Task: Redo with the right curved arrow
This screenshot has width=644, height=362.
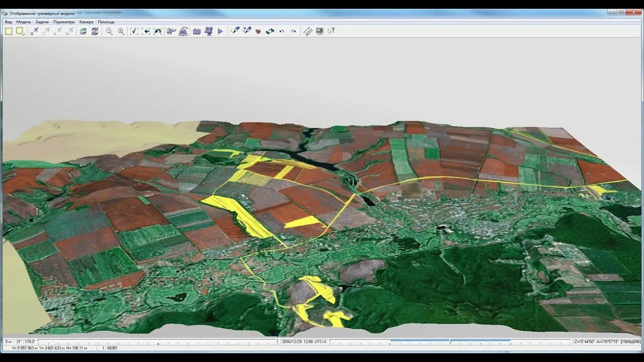Action: [294, 31]
